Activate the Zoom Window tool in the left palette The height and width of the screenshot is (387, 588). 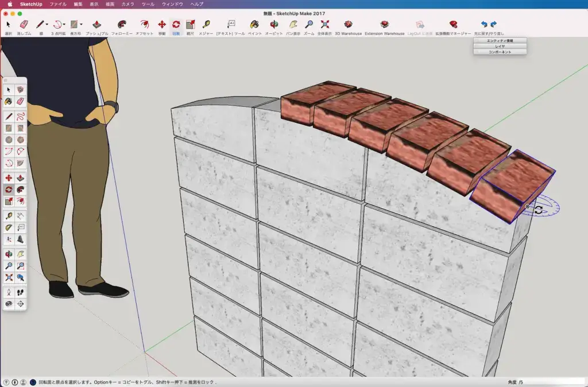click(20, 266)
